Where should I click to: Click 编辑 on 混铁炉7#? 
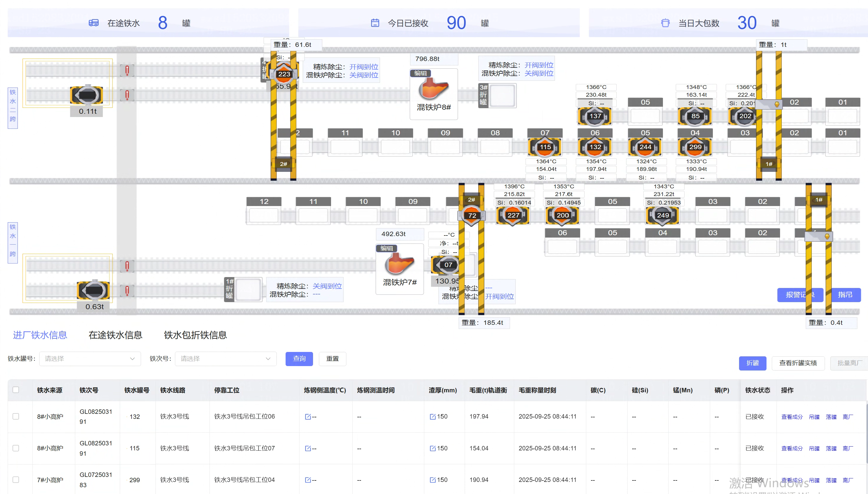coord(386,248)
